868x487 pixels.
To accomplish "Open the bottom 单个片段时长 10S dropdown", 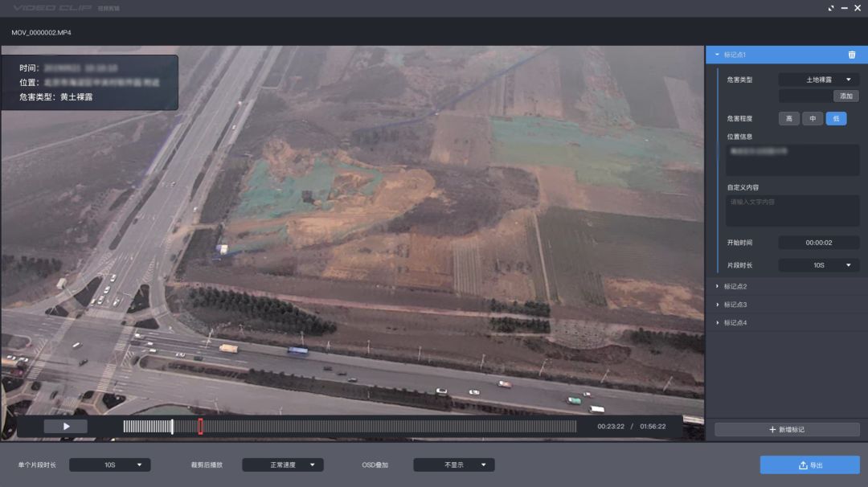I will point(110,465).
